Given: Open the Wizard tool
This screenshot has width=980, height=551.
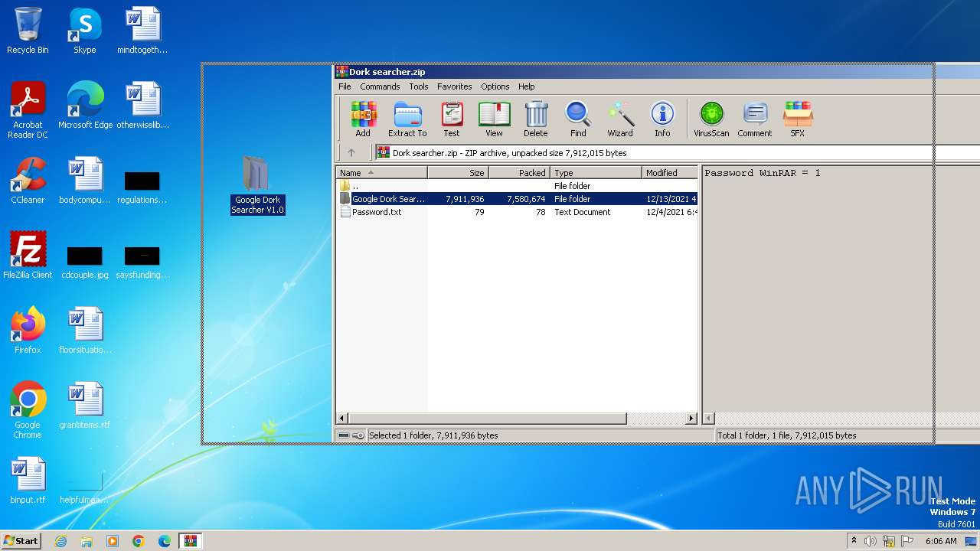Looking at the screenshot, I should click(620, 119).
